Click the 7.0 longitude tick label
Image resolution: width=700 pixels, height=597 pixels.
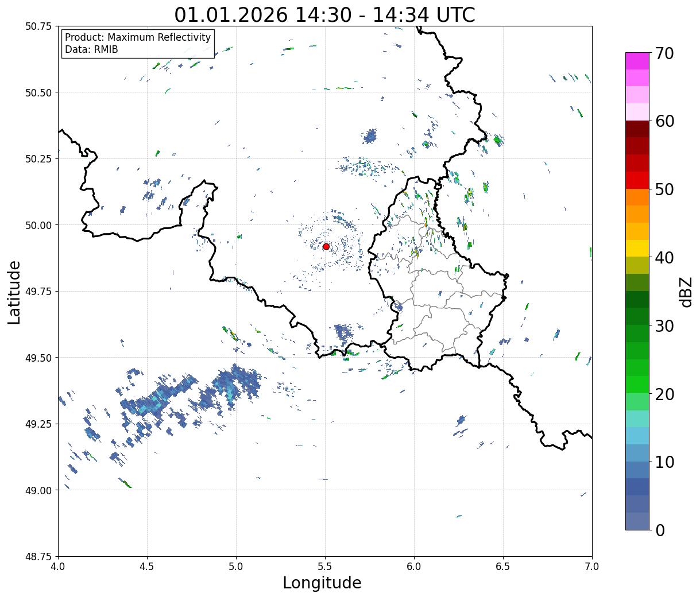[x=592, y=567]
